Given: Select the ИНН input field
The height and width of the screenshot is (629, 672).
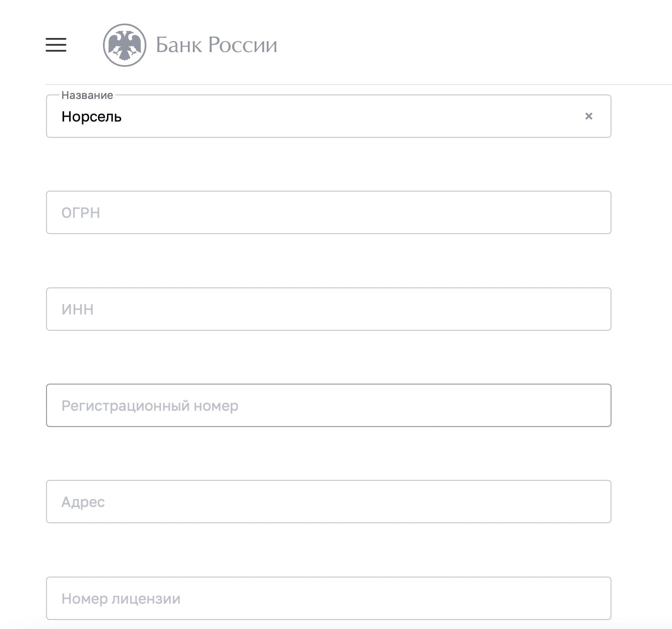Looking at the screenshot, I should 329,309.
